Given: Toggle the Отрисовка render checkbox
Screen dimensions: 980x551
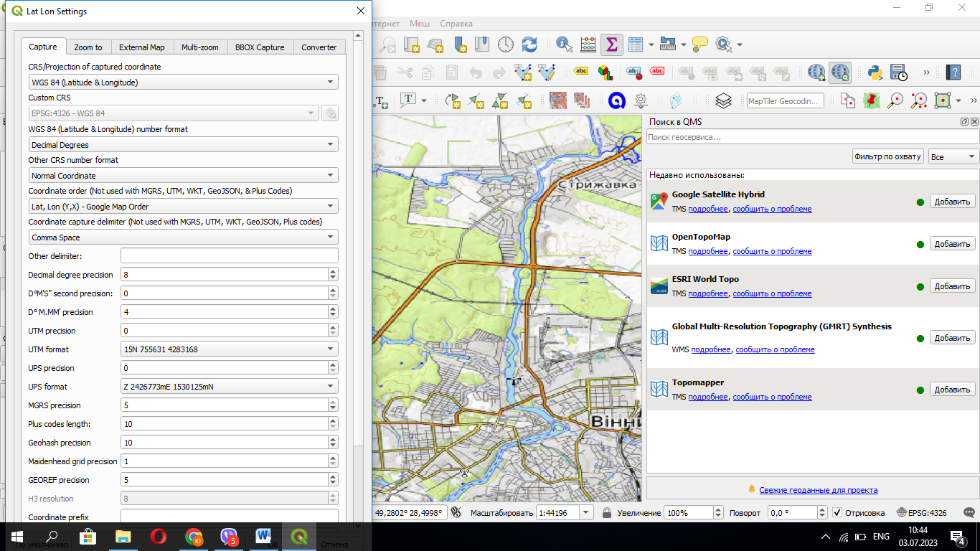Looking at the screenshot, I should [837, 513].
